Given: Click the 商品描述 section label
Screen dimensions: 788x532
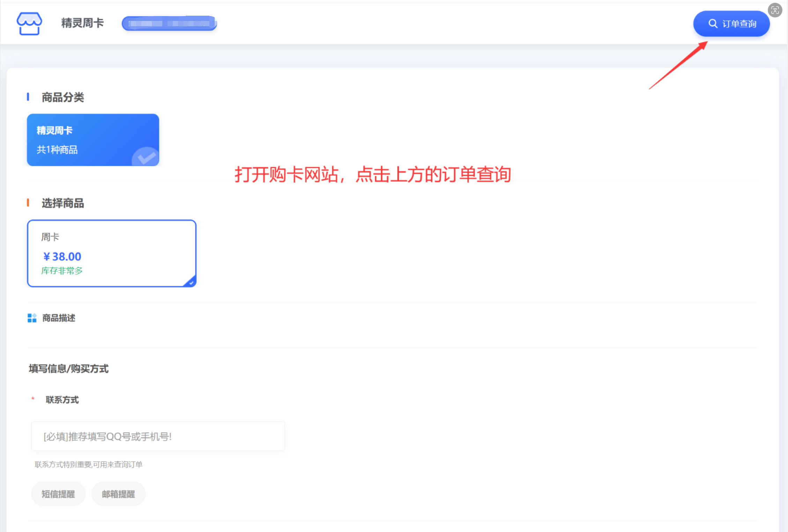Looking at the screenshot, I should (x=59, y=318).
